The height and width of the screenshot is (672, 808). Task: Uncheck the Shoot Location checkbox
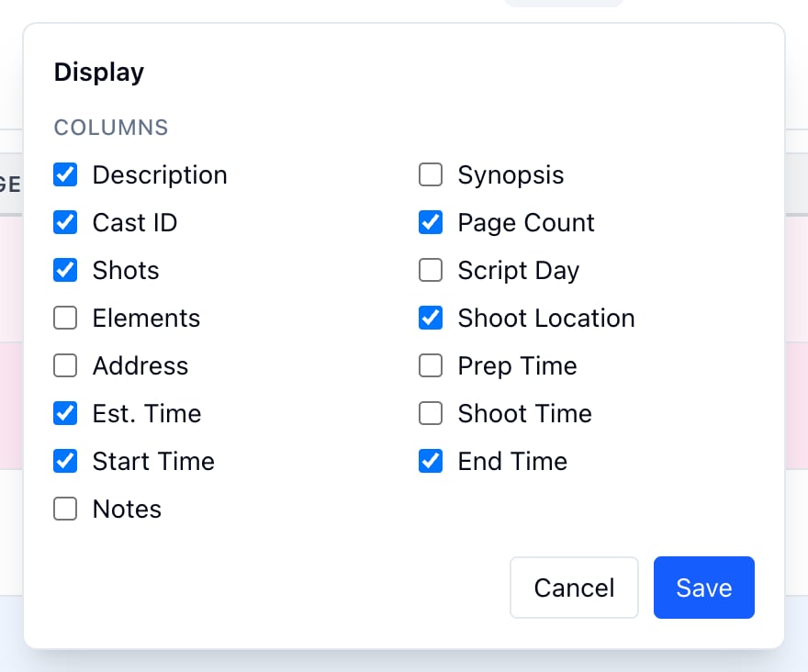pyautogui.click(x=431, y=318)
